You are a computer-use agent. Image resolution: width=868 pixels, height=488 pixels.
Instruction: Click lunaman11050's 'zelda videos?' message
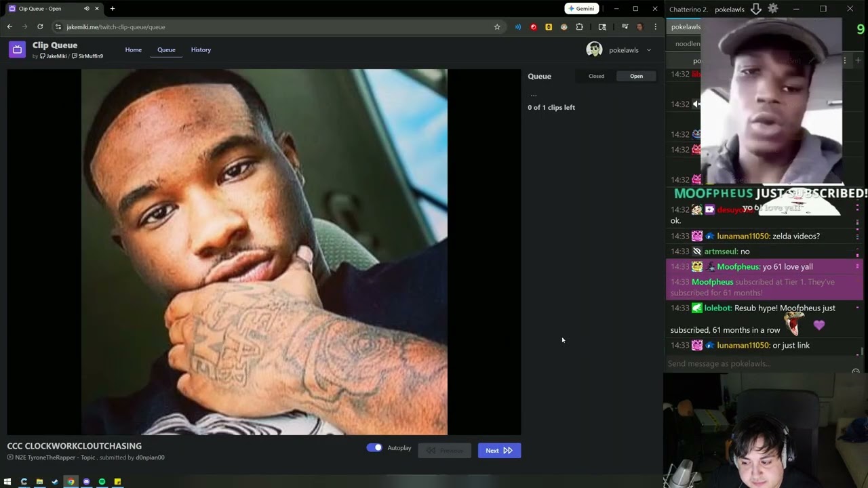(x=796, y=237)
